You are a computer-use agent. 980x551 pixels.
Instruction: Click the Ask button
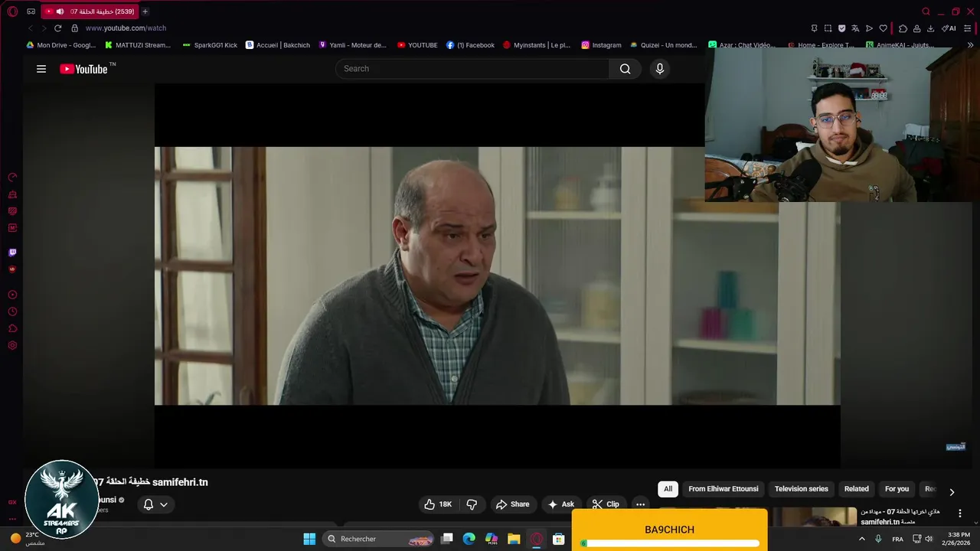pos(560,504)
